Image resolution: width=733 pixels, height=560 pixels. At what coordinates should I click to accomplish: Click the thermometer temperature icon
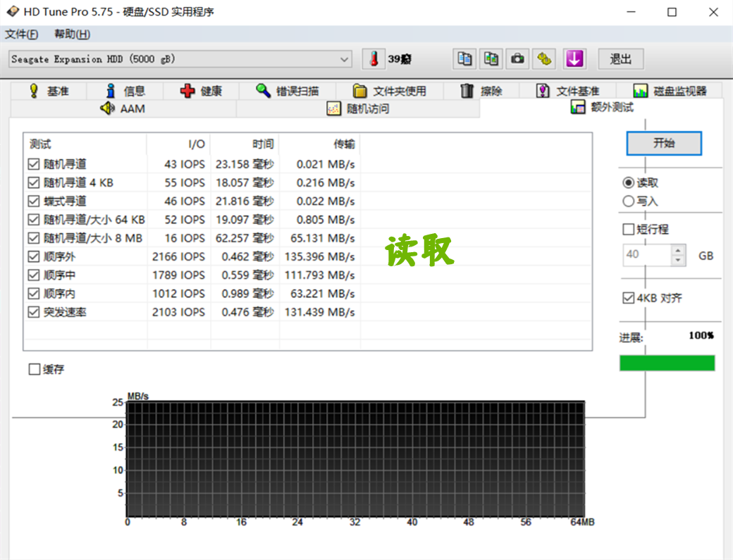[374, 59]
